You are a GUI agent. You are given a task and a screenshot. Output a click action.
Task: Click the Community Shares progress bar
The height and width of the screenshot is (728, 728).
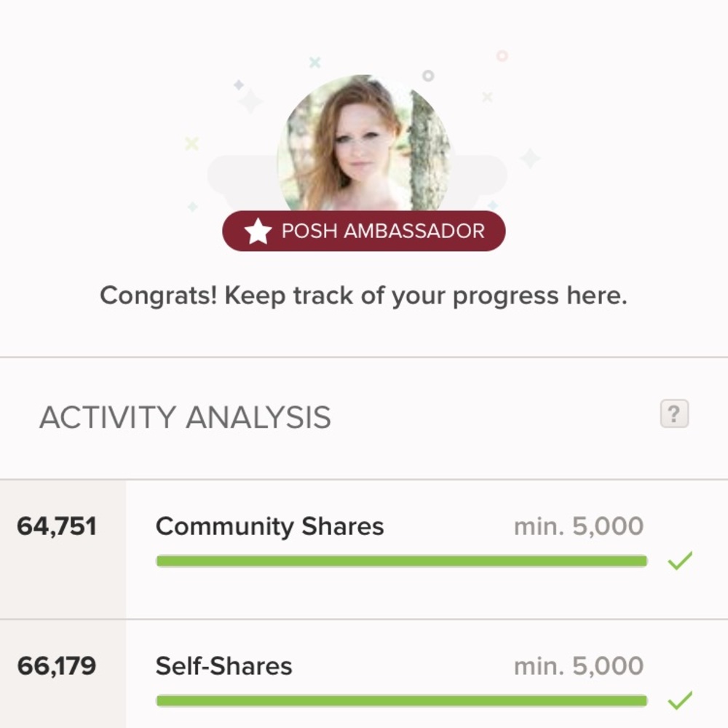coord(401,561)
